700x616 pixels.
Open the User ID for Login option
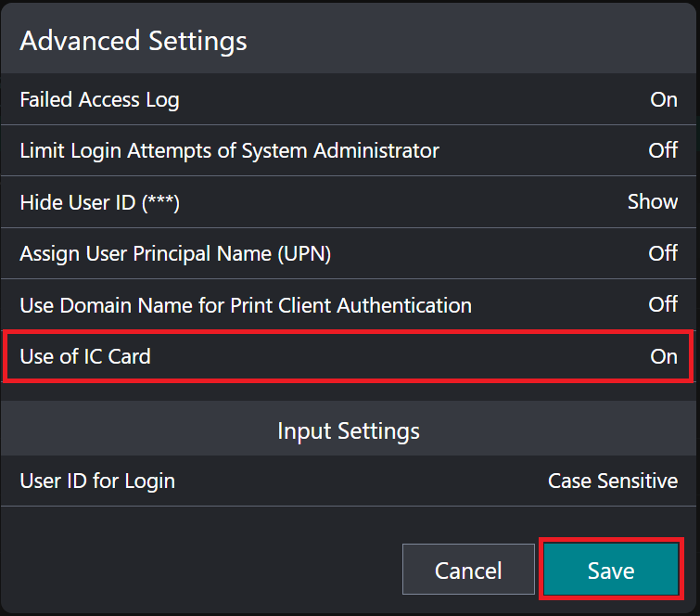(x=97, y=481)
